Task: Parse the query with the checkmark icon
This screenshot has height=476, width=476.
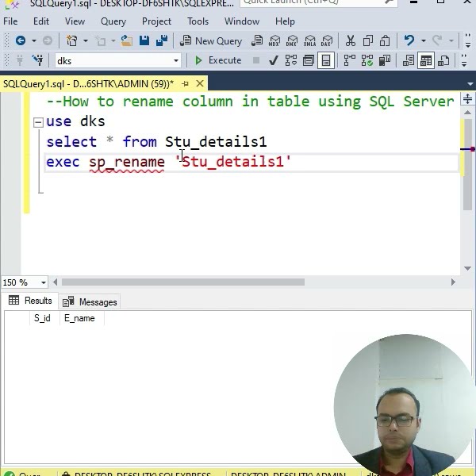Action: 274,60
